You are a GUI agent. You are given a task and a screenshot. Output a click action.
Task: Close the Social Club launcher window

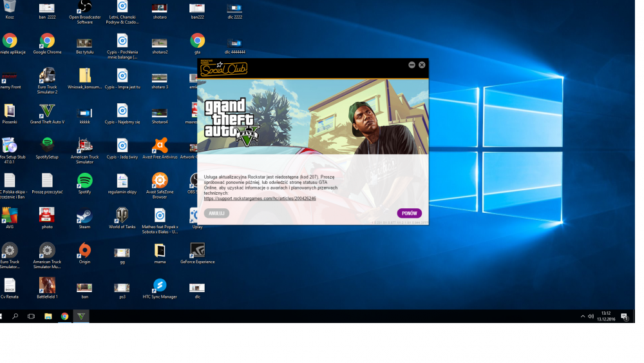tap(422, 65)
